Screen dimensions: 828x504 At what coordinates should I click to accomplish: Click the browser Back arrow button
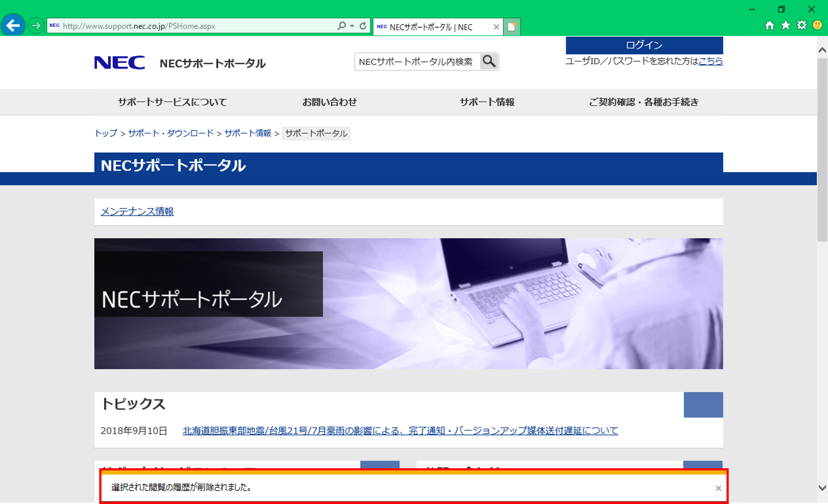(x=13, y=25)
